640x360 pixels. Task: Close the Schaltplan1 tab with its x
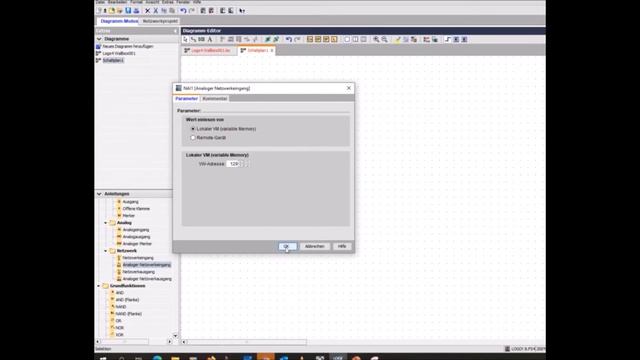(x=272, y=51)
